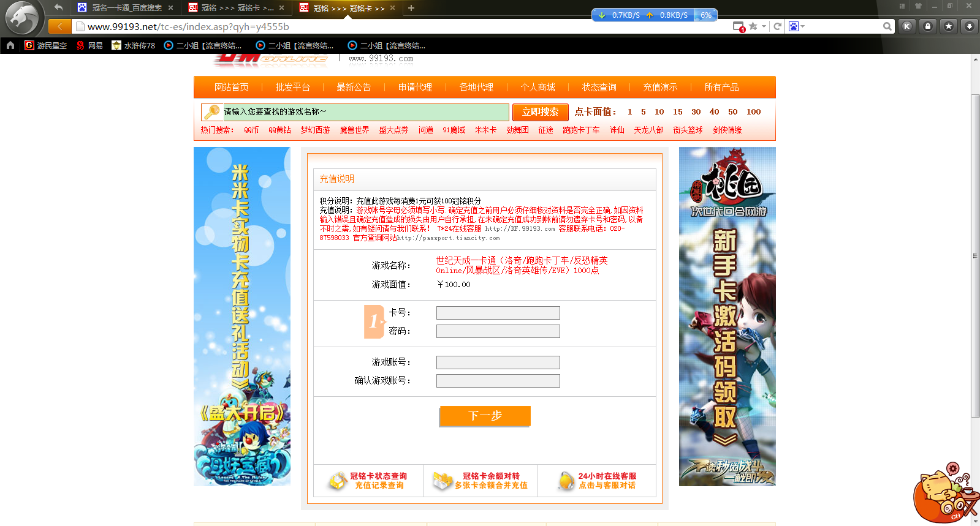Click the browser skin shirt icon

tap(918, 6)
